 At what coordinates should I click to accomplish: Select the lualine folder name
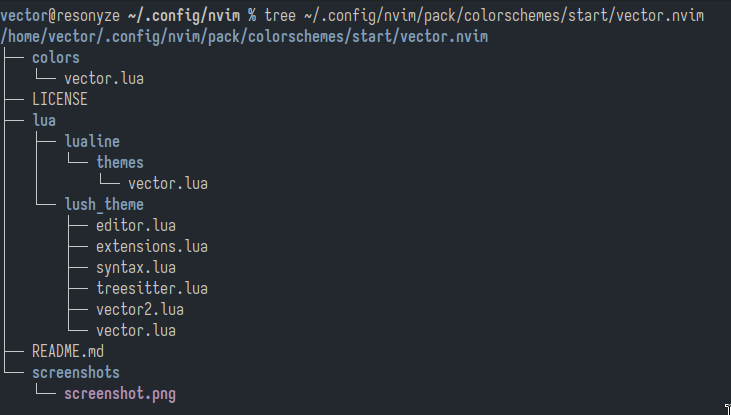(x=92, y=141)
